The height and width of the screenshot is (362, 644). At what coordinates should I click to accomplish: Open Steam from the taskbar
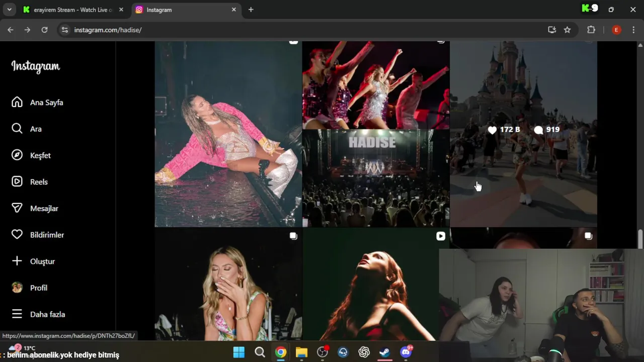(x=385, y=352)
